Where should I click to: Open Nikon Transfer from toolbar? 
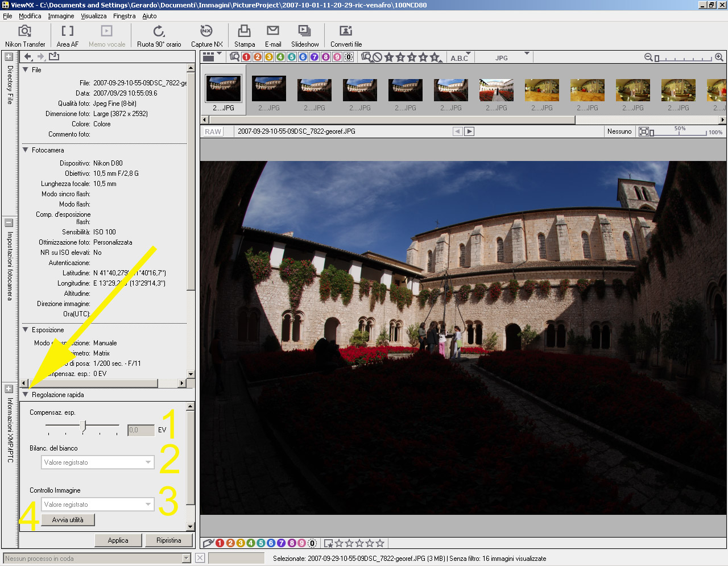[25, 35]
